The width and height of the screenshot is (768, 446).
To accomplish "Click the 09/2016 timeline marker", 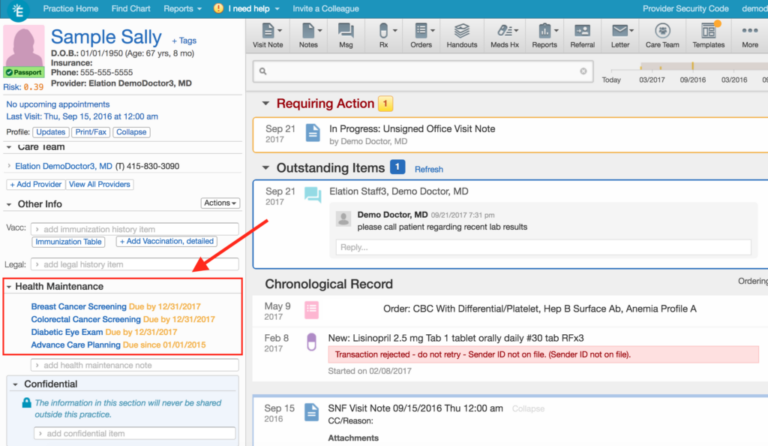I will tap(693, 80).
